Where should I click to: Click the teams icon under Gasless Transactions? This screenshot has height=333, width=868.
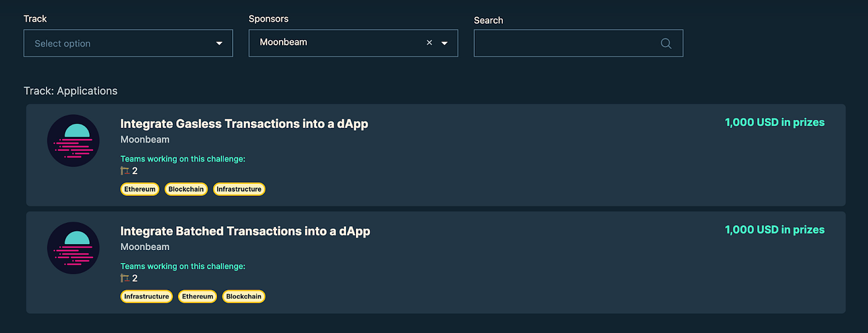click(125, 171)
